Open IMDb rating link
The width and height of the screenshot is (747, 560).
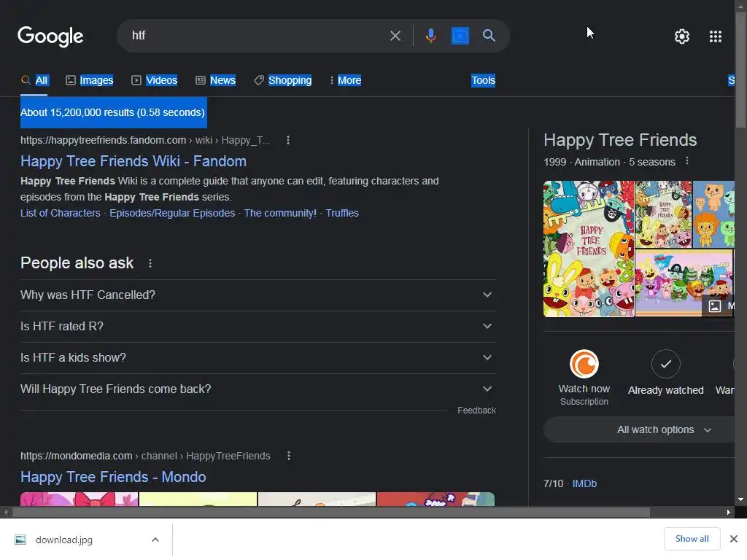pos(584,484)
